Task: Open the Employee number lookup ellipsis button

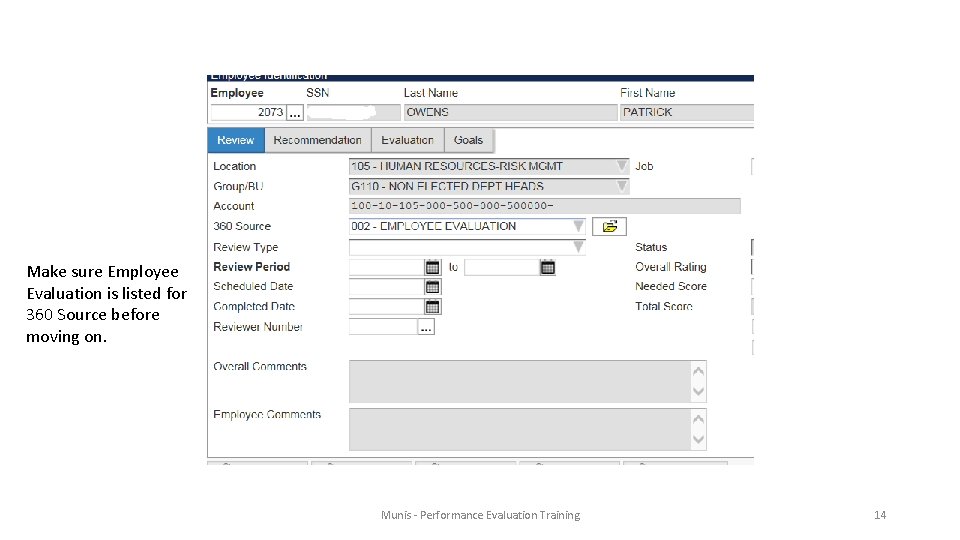Action: (294, 113)
